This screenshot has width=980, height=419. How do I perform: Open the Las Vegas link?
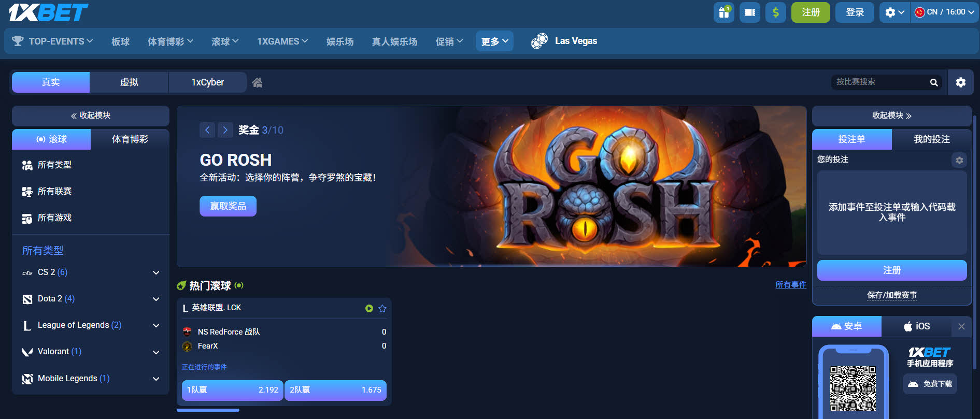pyautogui.click(x=576, y=41)
